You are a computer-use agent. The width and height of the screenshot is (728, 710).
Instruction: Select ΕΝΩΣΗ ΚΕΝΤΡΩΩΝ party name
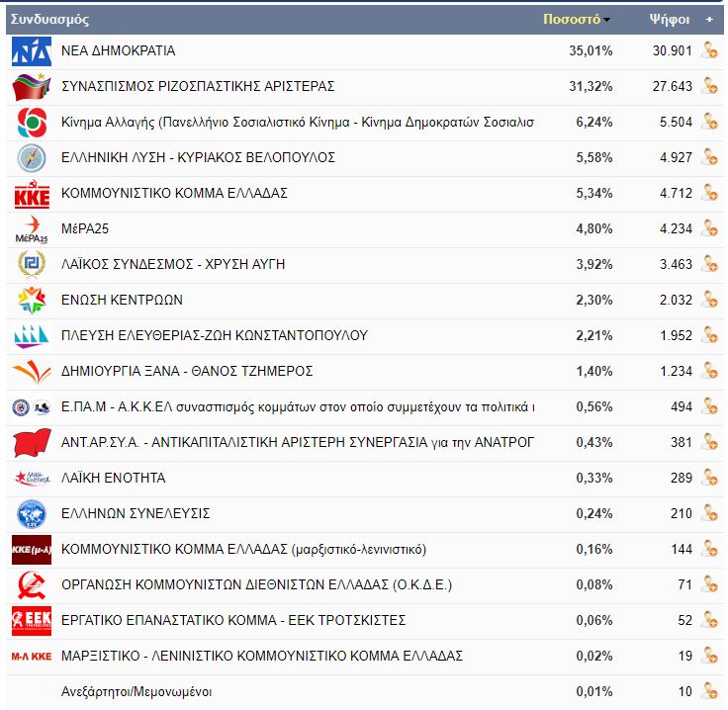pyautogui.click(x=122, y=300)
